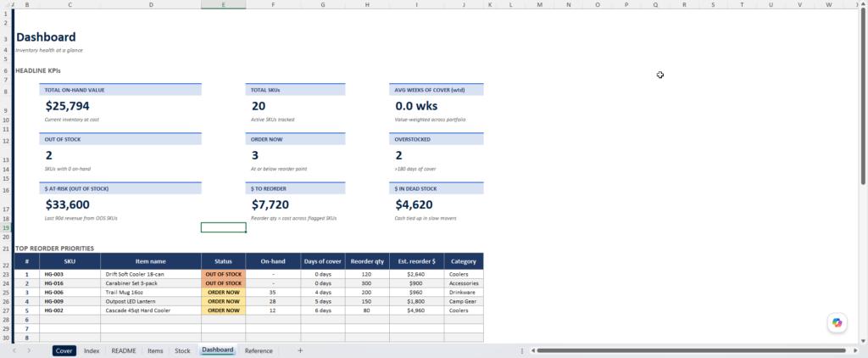Select column F header
The width and height of the screenshot is (868, 358).
273,4
